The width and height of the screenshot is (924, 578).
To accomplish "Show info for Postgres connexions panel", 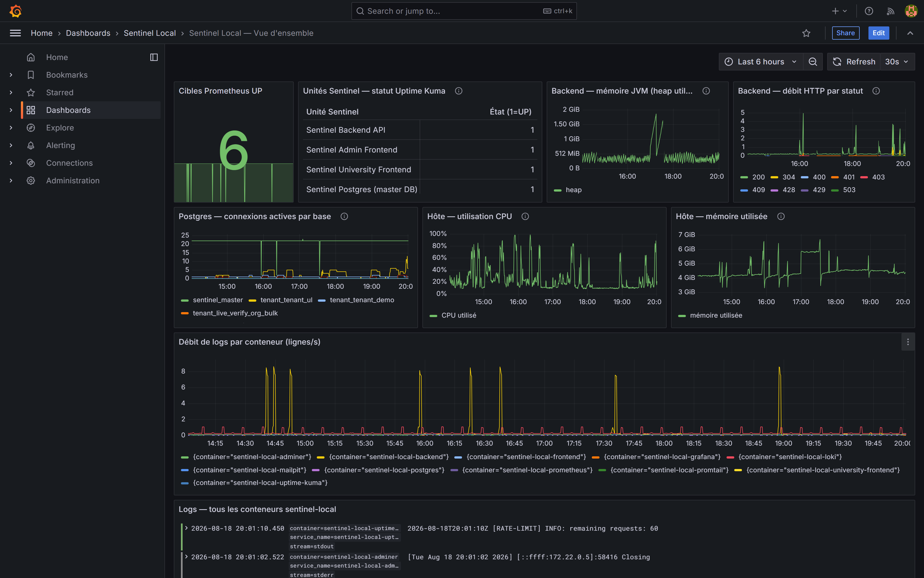I will [344, 216].
